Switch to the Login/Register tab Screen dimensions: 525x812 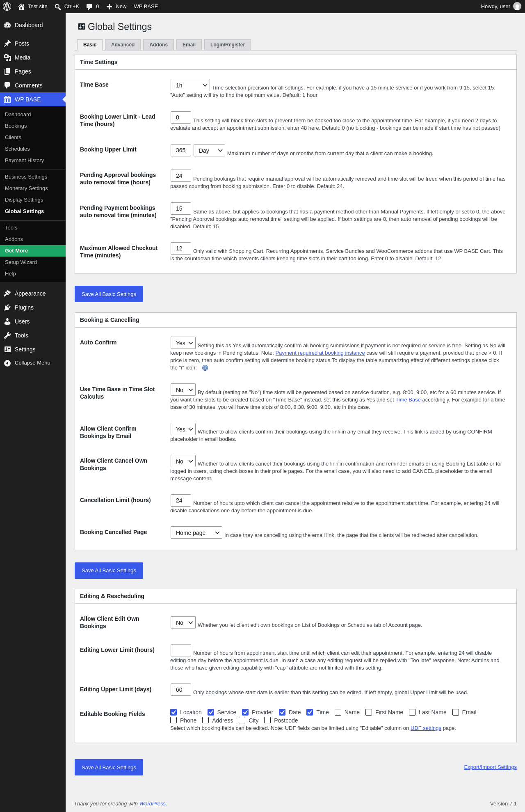[x=228, y=45]
